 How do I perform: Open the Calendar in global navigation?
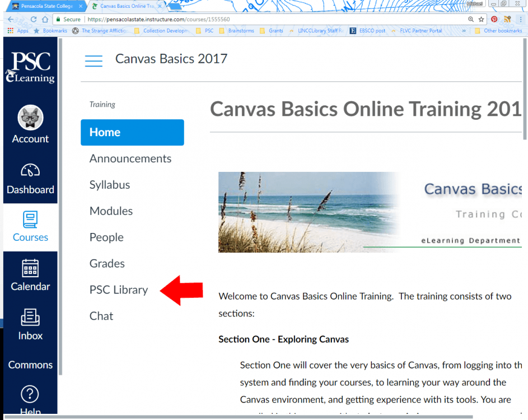pos(30,275)
